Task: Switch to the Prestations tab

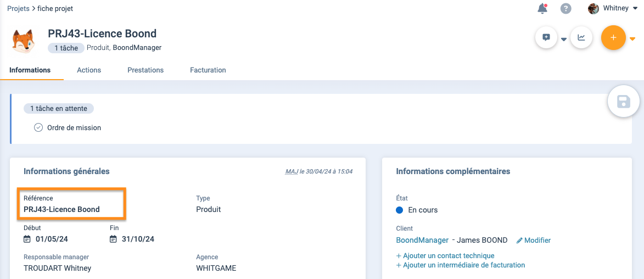Action: [x=145, y=70]
